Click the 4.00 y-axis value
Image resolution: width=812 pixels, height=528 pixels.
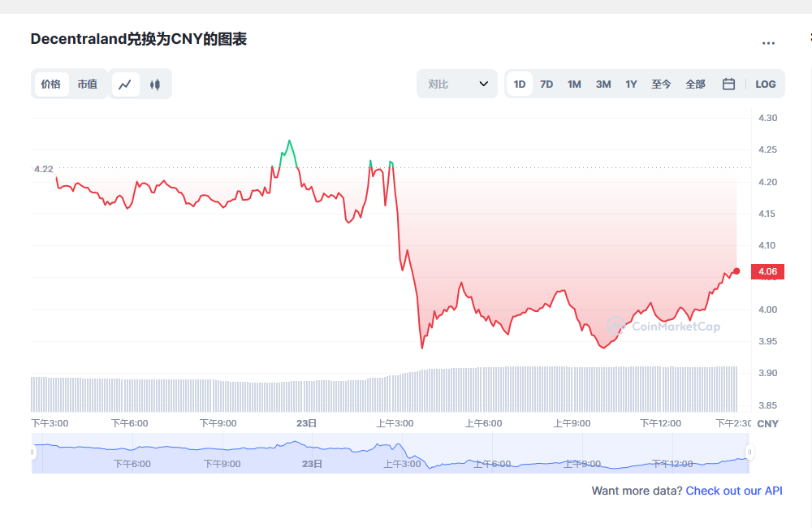[767, 309]
